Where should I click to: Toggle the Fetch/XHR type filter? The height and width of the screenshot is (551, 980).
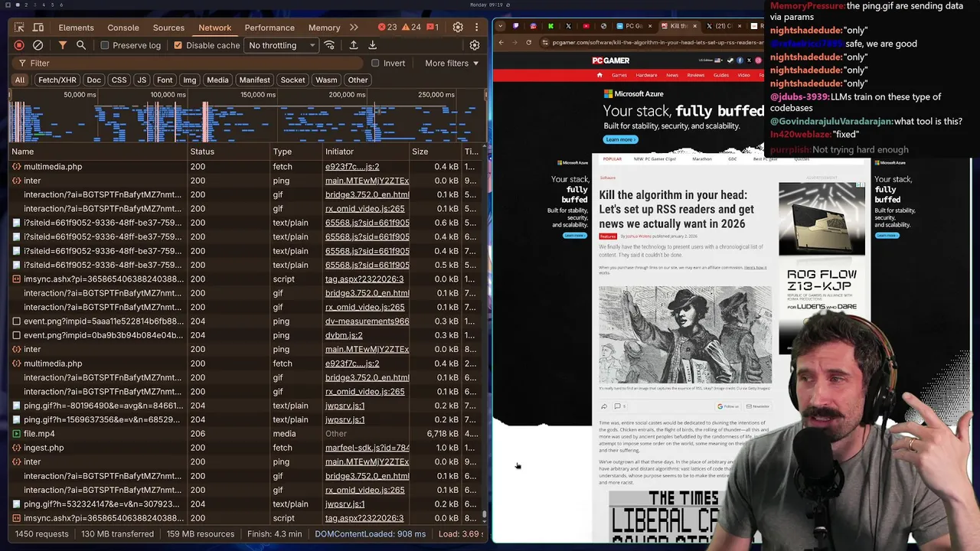click(57, 80)
